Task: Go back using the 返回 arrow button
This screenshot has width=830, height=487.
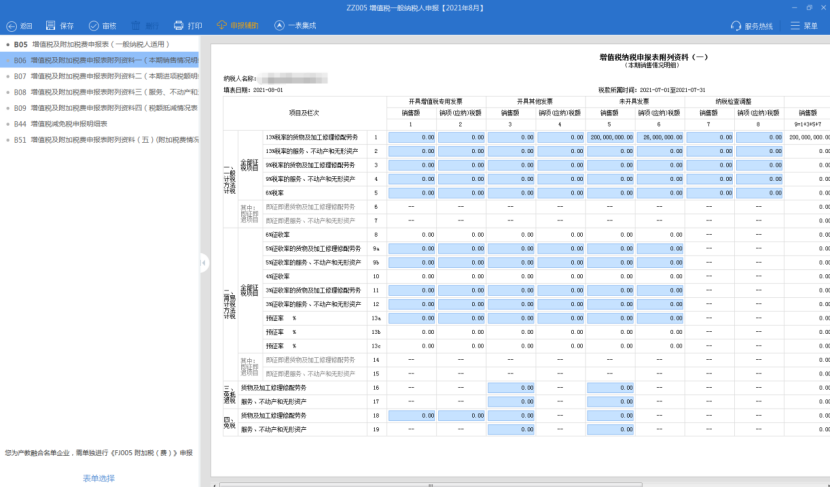Action: [19, 25]
